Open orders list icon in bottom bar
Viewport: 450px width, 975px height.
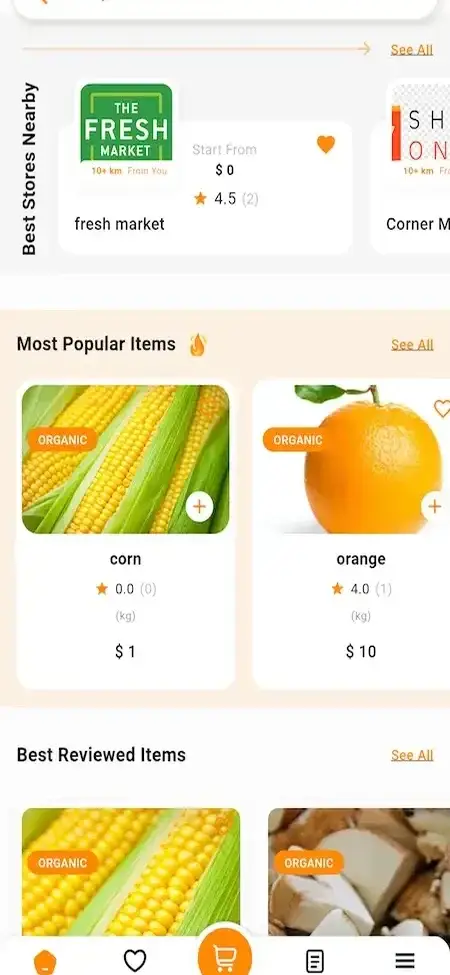[315, 961]
